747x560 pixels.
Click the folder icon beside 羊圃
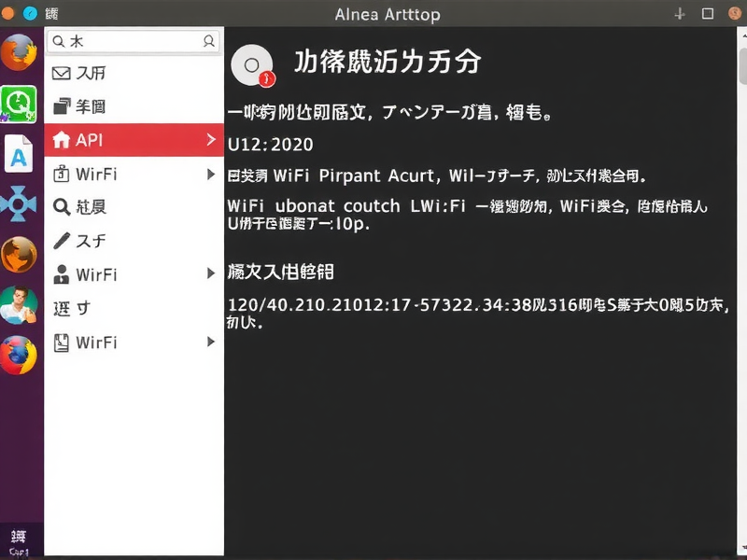click(61, 106)
